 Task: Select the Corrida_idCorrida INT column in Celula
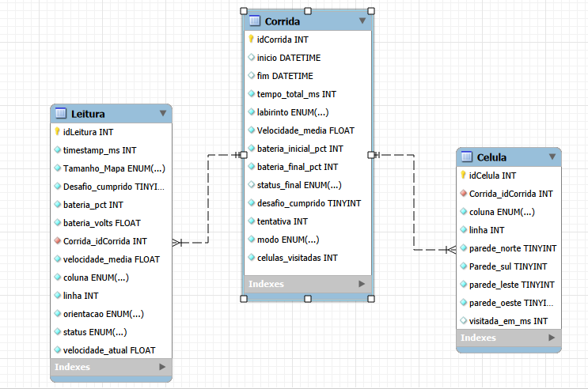(511, 194)
